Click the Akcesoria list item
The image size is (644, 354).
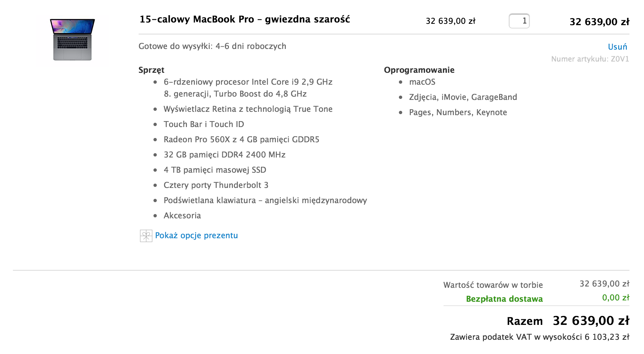point(182,215)
